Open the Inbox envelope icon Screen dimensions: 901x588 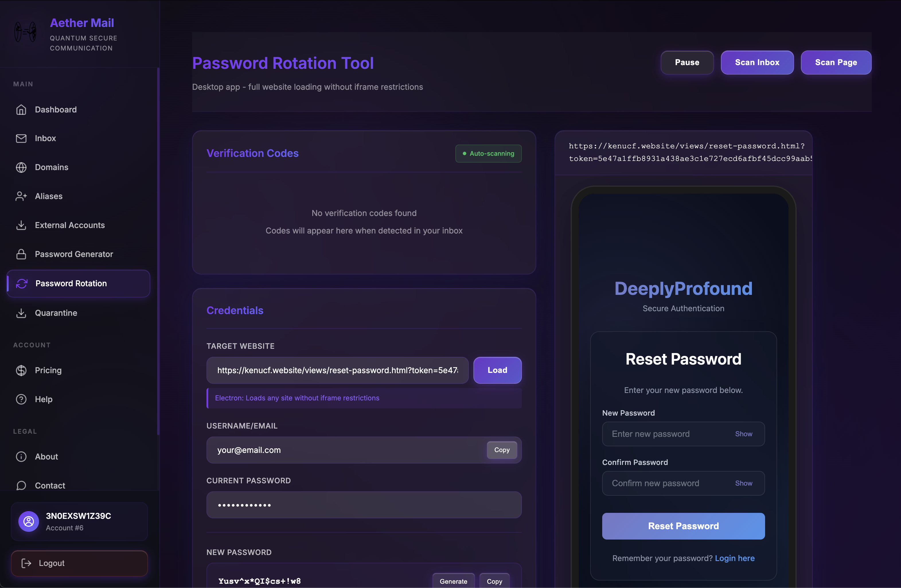(x=22, y=138)
